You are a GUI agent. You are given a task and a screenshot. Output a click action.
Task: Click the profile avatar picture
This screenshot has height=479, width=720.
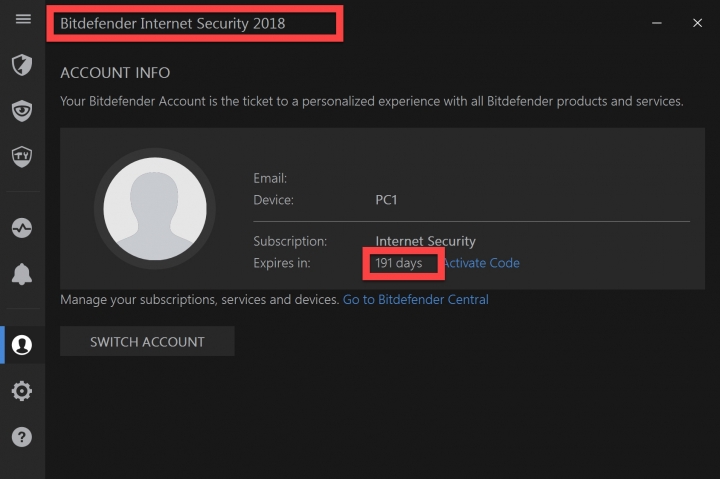[x=155, y=209]
